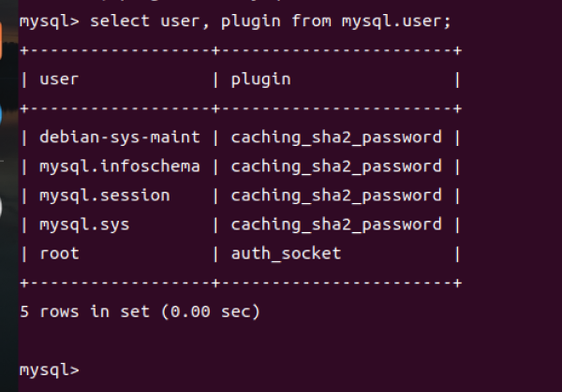The height and width of the screenshot is (392, 562).
Task: Click caching_sha2_password in the mysql.session row
Action: (x=335, y=196)
